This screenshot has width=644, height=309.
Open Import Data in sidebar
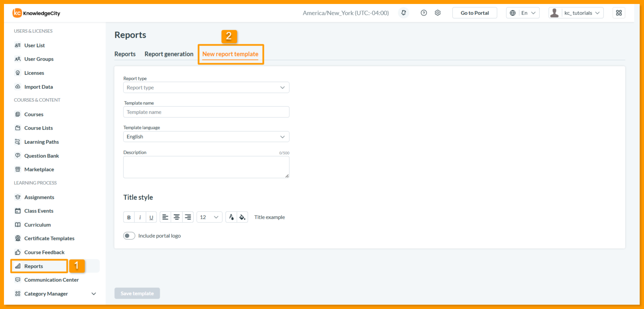(38, 87)
